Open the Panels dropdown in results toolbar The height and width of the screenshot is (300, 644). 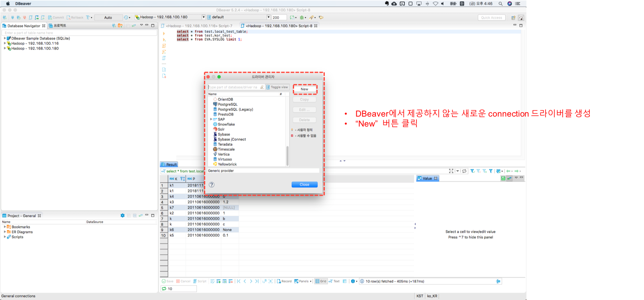coord(303,281)
